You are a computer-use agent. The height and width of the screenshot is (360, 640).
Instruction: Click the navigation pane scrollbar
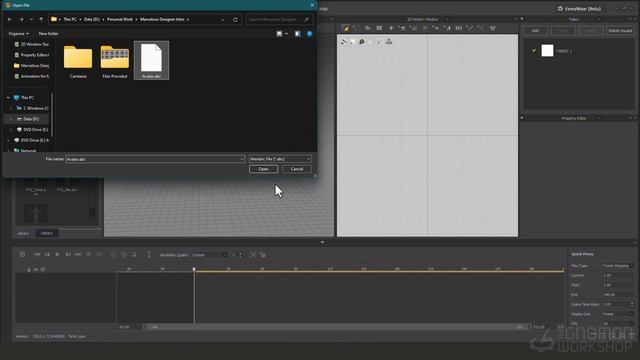(52, 114)
